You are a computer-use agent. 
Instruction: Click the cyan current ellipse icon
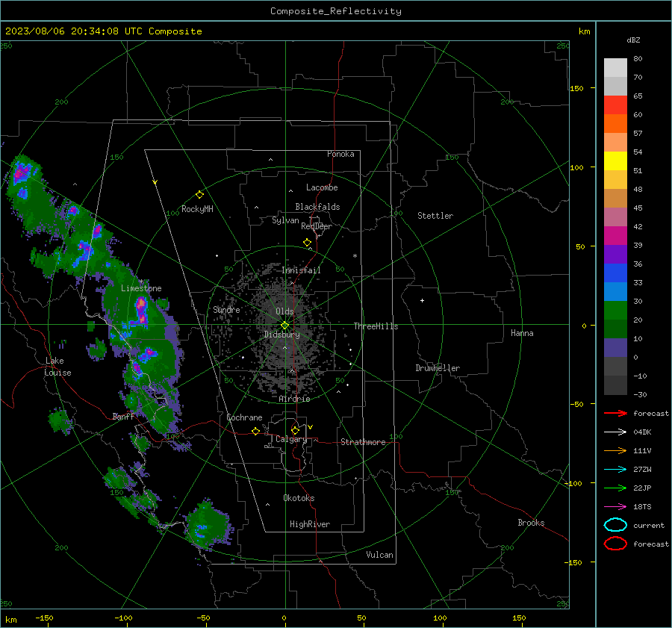(615, 525)
